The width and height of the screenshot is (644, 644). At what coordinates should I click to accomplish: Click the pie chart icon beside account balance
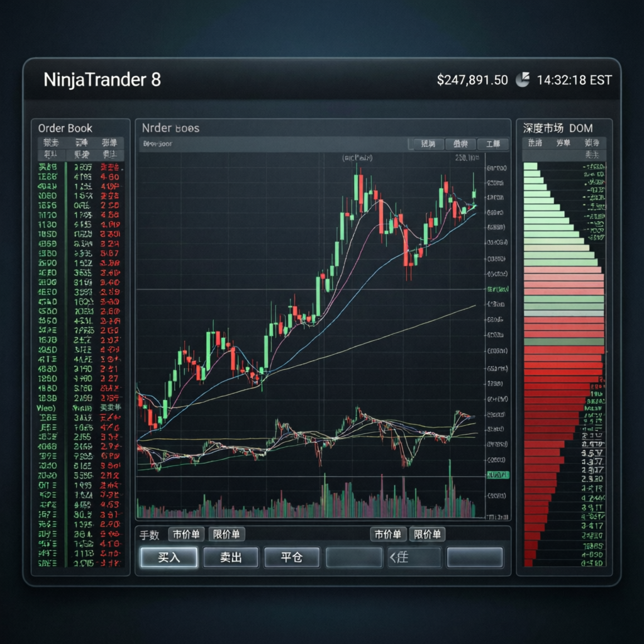click(523, 80)
